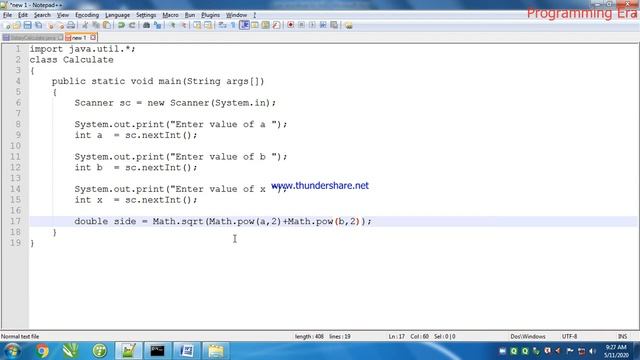
Task: Click the Copy toolbar icon
Action: (x=96, y=25)
